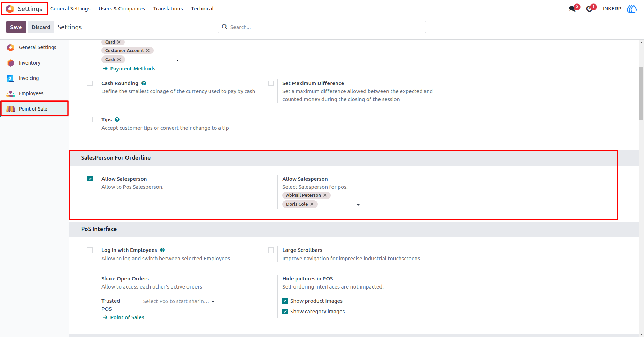Disable the Allow Salesperson checkbox
Image resolution: width=644 pixels, height=337 pixels.
tap(90, 179)
